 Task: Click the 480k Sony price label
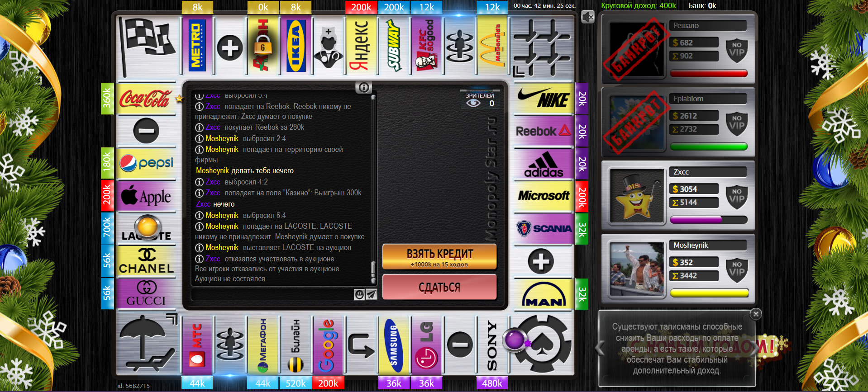point(492,383)
